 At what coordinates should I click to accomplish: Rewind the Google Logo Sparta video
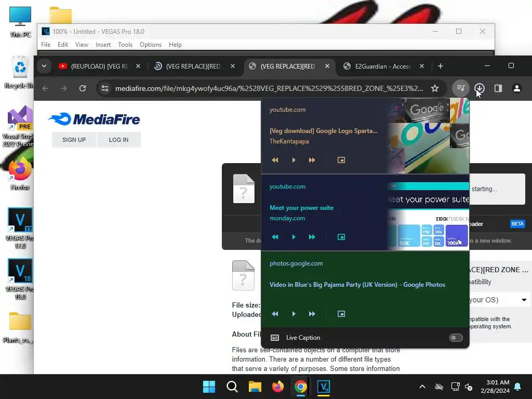(275, 160)
